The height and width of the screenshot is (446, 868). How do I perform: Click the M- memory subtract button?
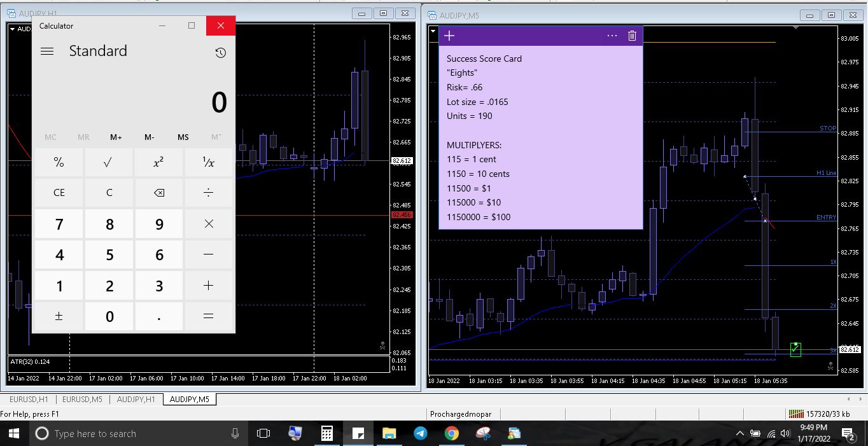point(150,137)
